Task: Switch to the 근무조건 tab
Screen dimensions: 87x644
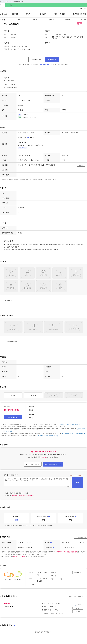Action: (19, 20)
